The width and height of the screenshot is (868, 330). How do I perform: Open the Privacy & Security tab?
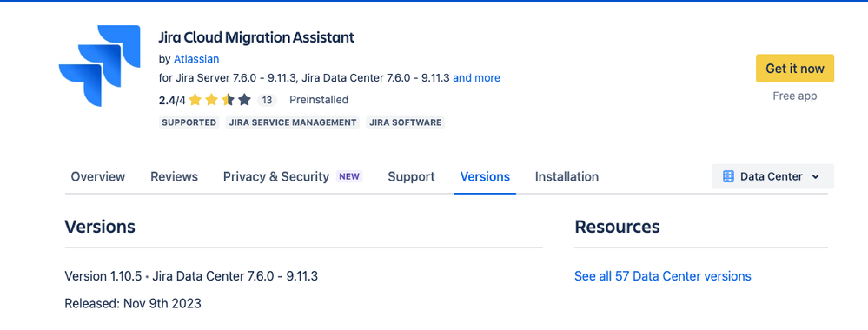pyautogui.click(x=276, y=176)
